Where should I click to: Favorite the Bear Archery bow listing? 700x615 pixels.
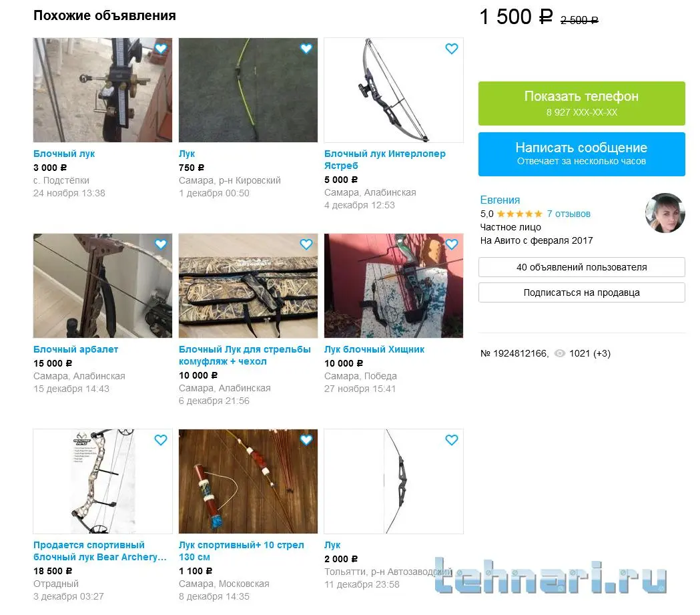(161, 439)
